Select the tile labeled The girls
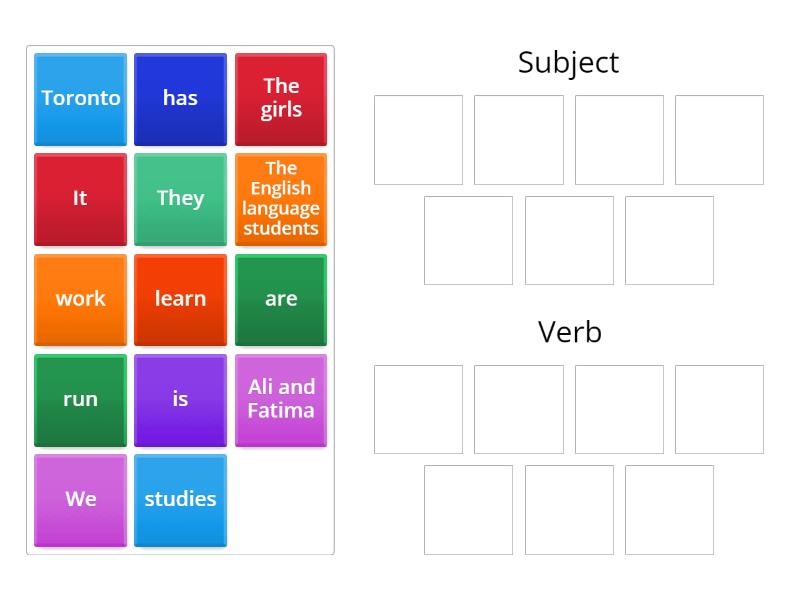 point(281,98)
